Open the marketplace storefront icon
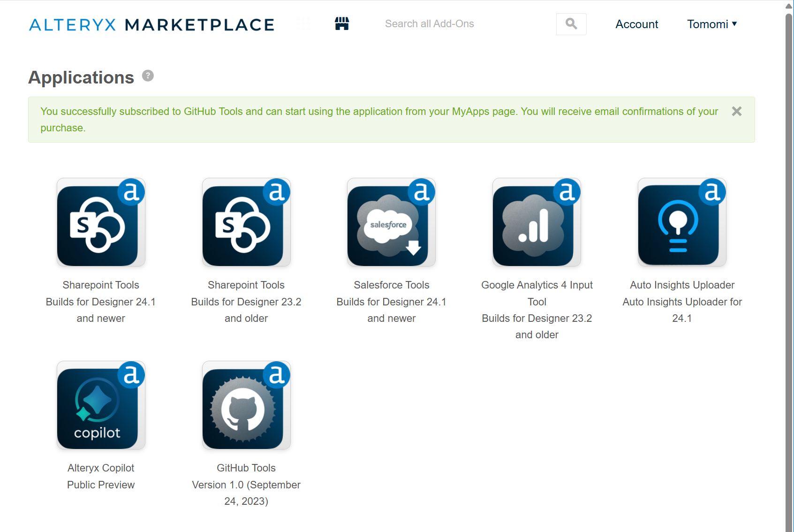This screenshot has height=532, width=794. pos(342,23)
